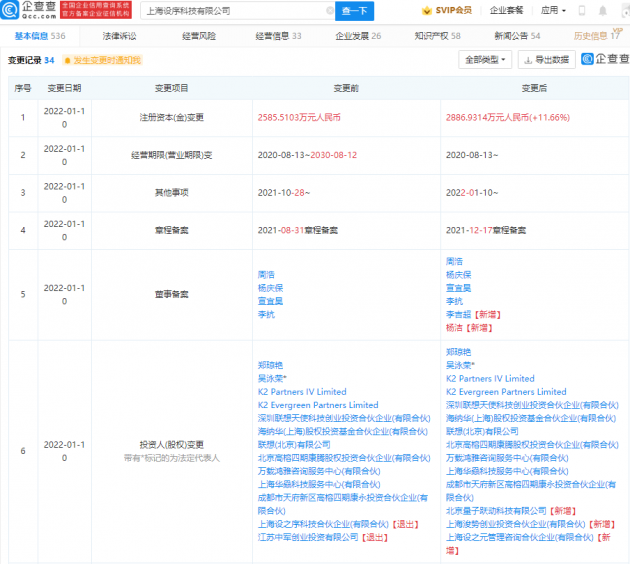Click the 查一下 search button
The image size is (630, 564).
[x=354, y=11]
